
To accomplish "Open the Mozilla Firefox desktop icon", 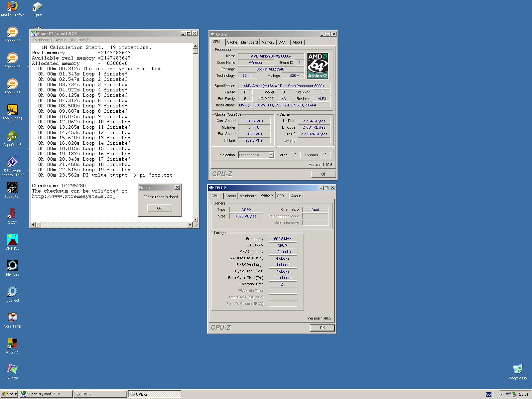I will 12,9.
